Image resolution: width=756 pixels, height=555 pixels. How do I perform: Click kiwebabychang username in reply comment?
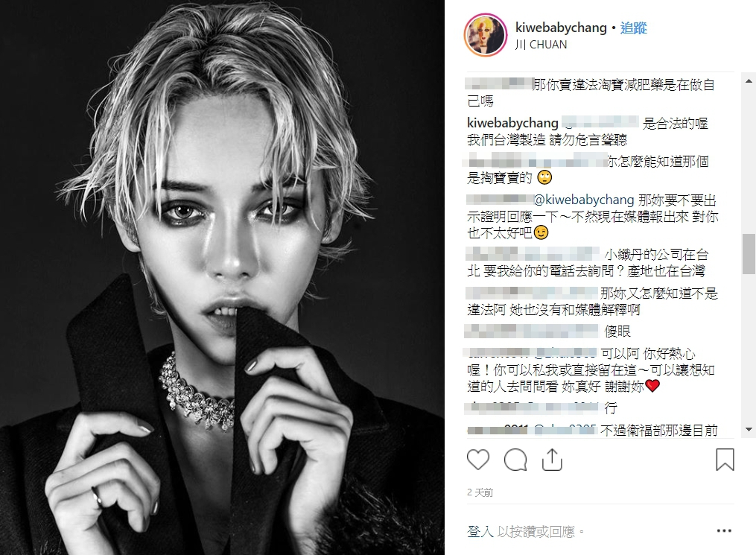[512, 123]
